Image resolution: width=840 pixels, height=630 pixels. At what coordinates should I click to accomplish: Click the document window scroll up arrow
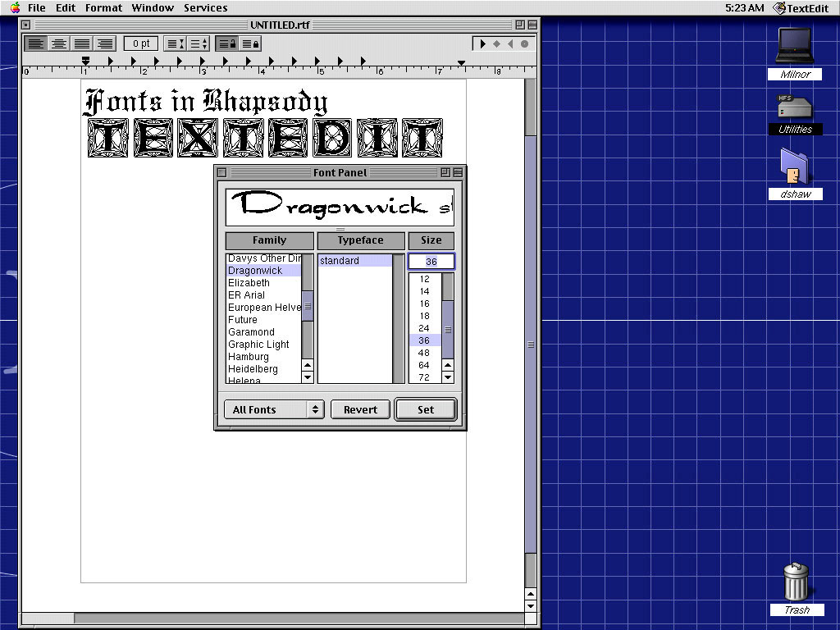click(x=531, y=594)
